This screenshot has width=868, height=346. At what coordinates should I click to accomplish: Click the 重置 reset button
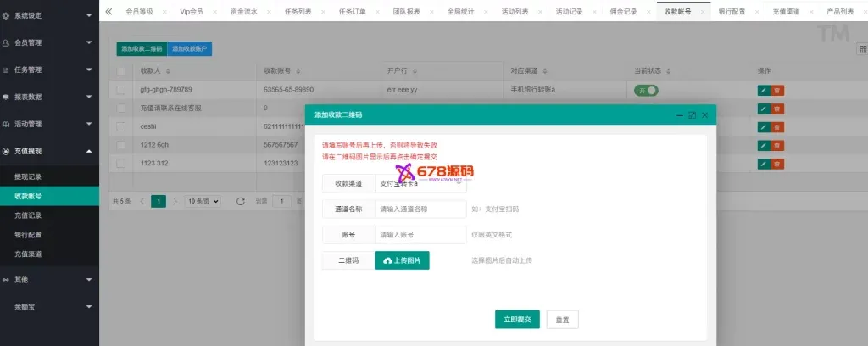click(562, 319)
